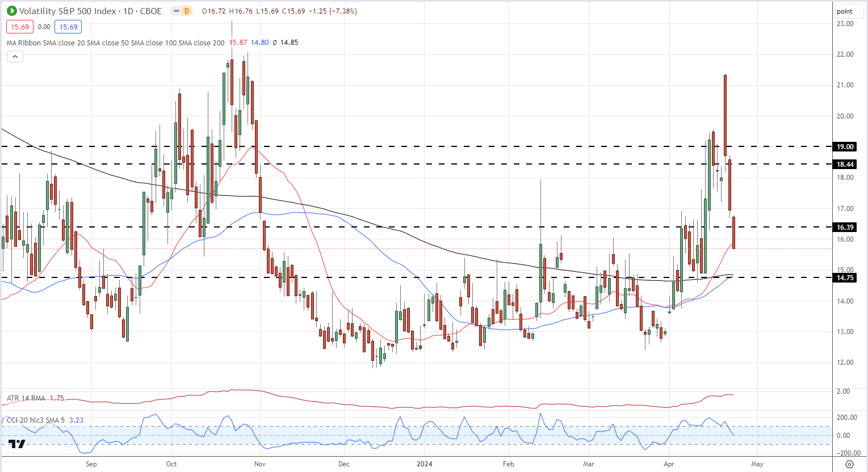
Task: Click the red SMA value 15.87
Action: [x=238, y=43]
